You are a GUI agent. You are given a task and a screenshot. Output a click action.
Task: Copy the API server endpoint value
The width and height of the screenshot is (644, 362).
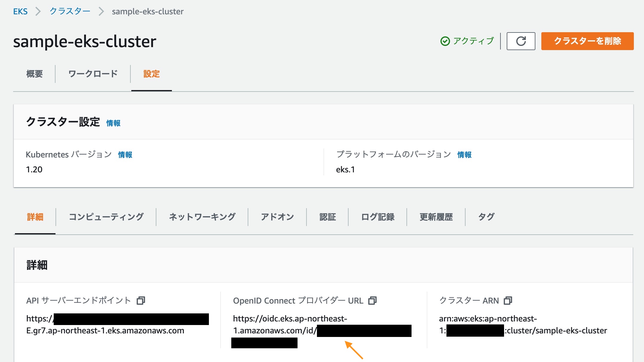click(141, 301)
